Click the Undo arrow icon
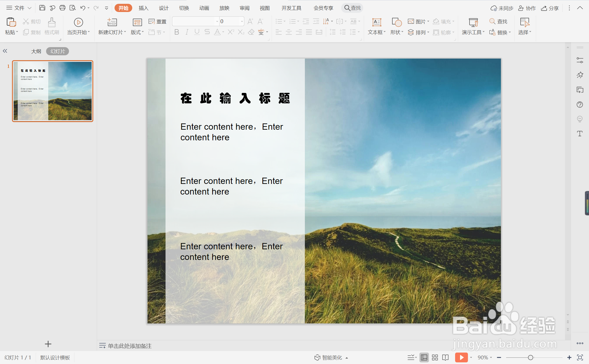589x364 pixels. tap(83, 8)
